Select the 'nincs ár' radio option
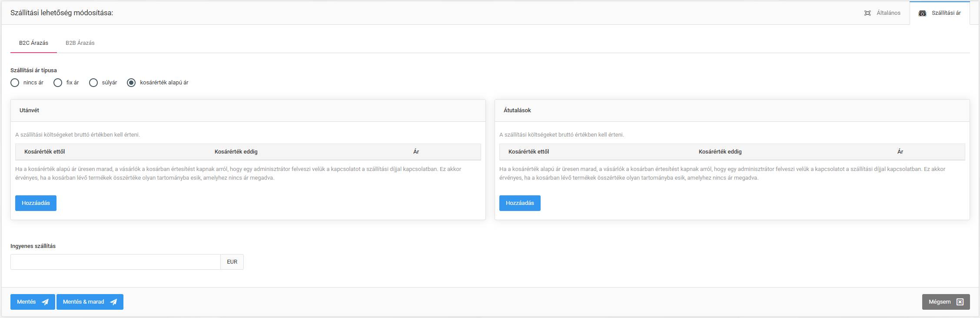Viewport: 980px width, 318px height. 15,83
